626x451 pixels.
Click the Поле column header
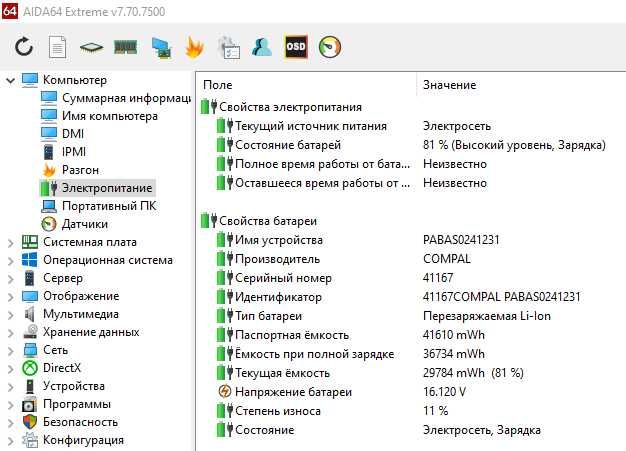(306, 85)
